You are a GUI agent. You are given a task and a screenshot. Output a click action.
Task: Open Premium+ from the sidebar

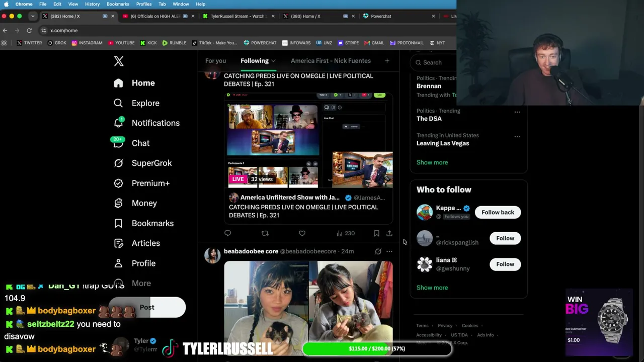click(141, 184)
